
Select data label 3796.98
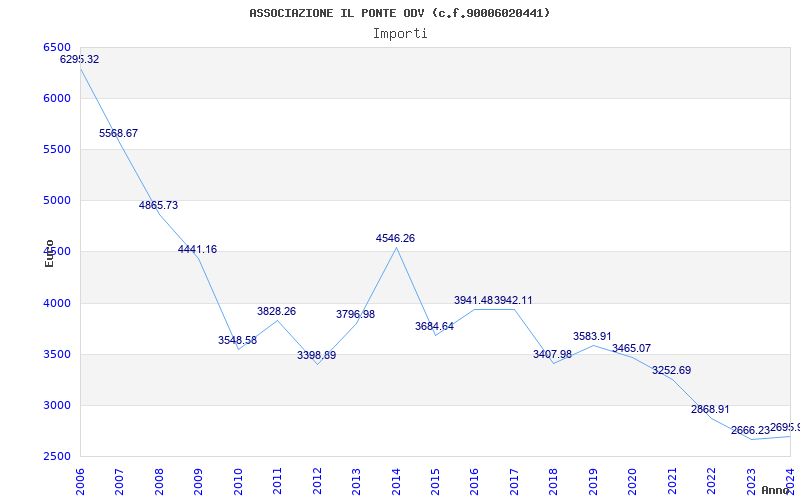point(356,314)
